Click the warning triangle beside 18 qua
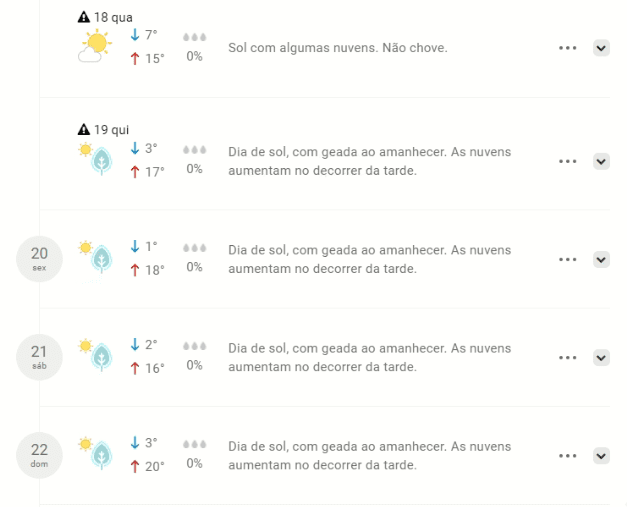627x507 pixels. click(84, 17)
